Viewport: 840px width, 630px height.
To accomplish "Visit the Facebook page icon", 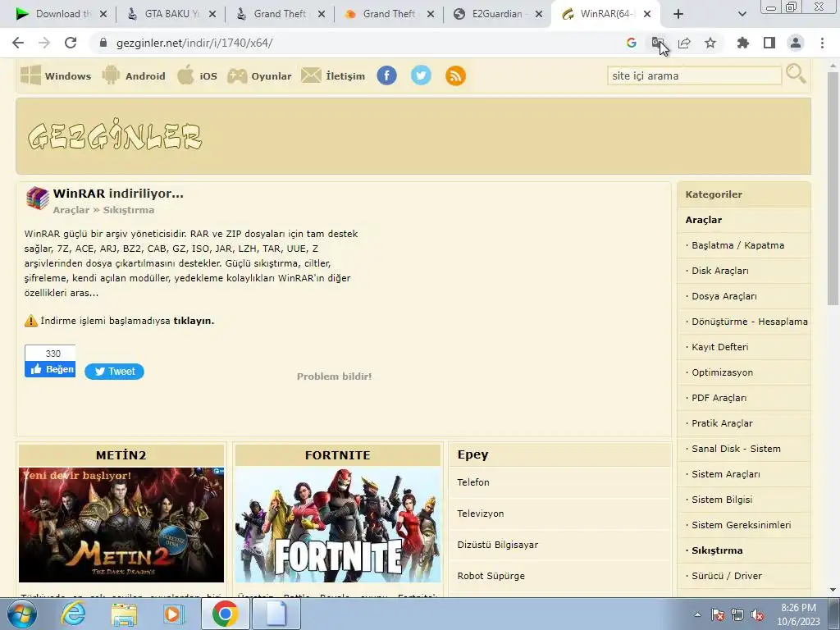I will tap(387, 75).
